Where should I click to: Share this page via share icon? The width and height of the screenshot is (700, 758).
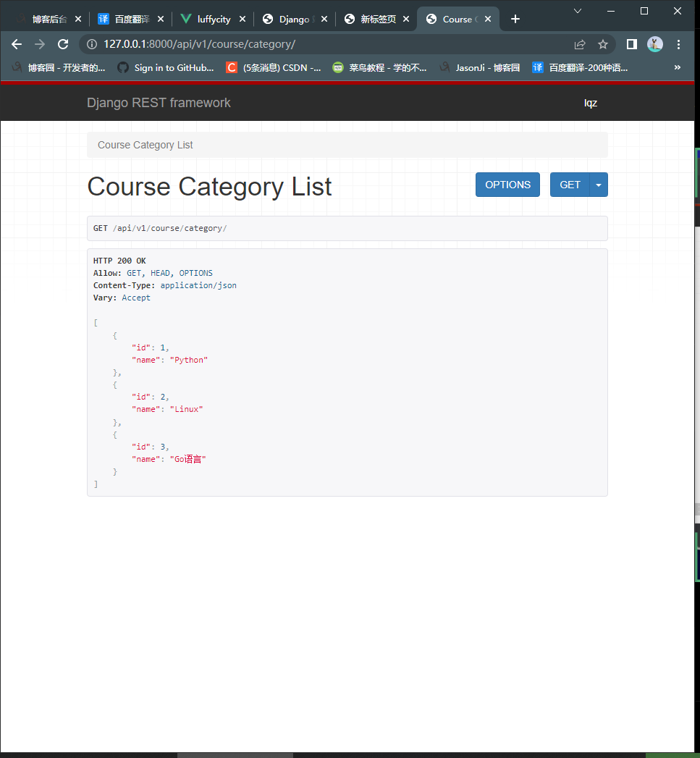[580, 44]
